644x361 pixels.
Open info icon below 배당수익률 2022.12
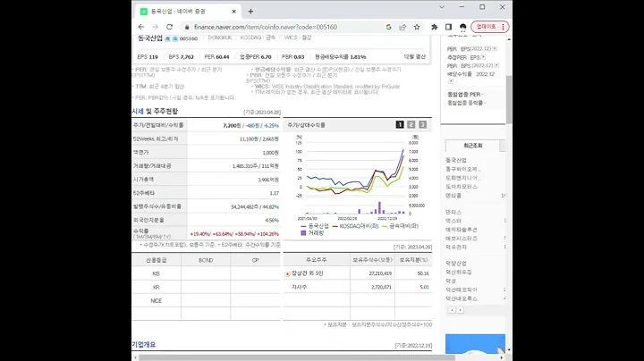tap(451, 81)
